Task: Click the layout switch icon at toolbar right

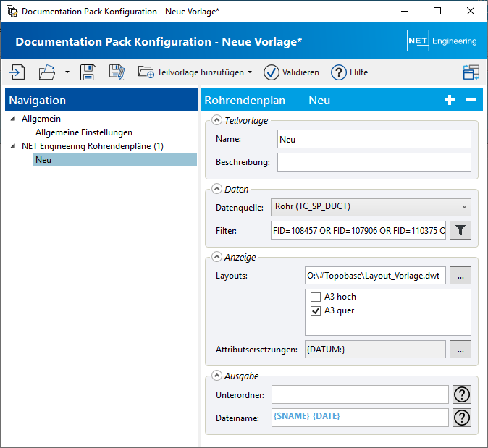Action: click(471, 72)
